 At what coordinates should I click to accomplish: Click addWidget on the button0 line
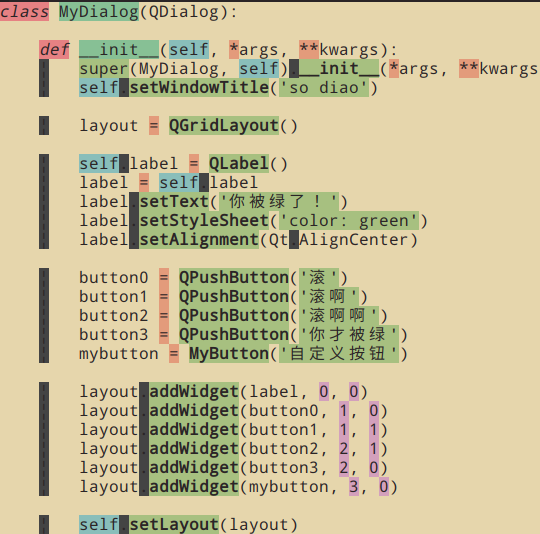(194, 410)
